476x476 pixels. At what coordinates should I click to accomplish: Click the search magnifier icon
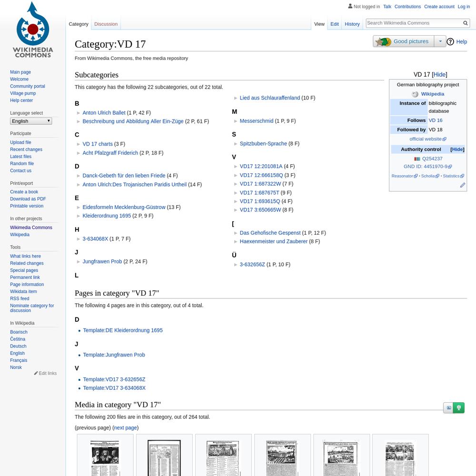pos(465,23)
